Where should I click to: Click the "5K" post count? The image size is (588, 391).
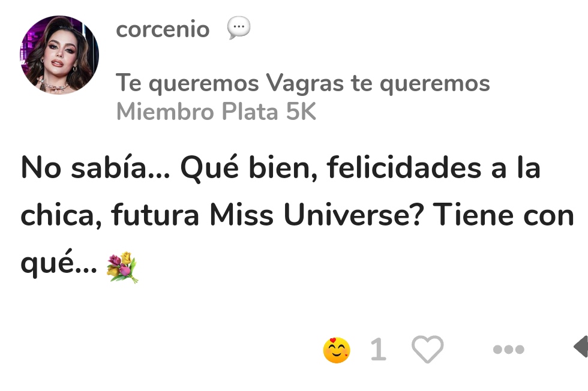(301, 112)
